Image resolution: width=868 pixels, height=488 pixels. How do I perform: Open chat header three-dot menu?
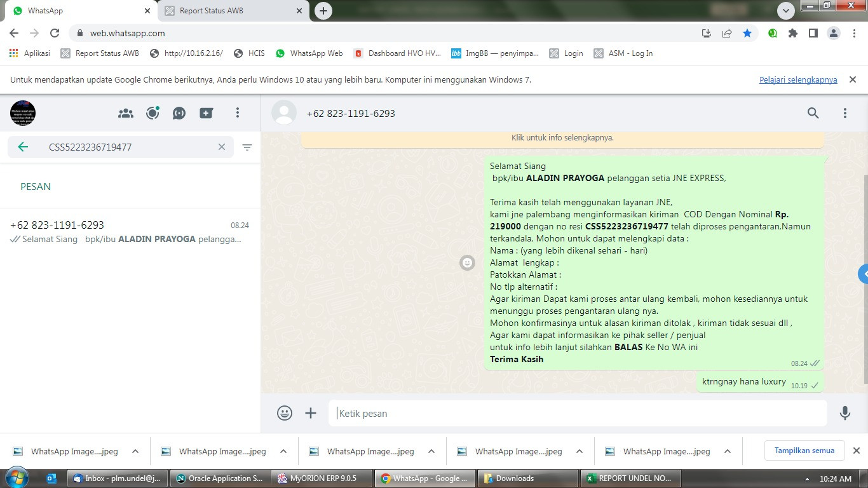[x=845, y=113]
